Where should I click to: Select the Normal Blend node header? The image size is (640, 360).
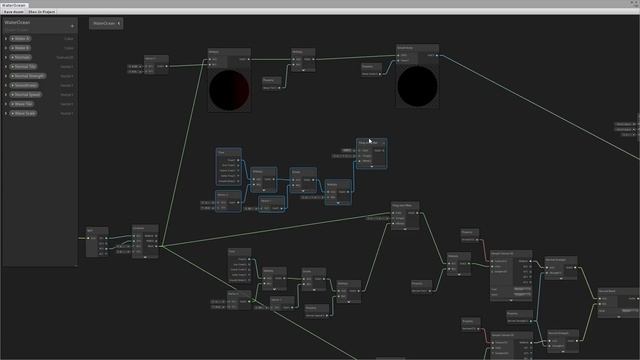pyautogui.click(x=618, y=291)
